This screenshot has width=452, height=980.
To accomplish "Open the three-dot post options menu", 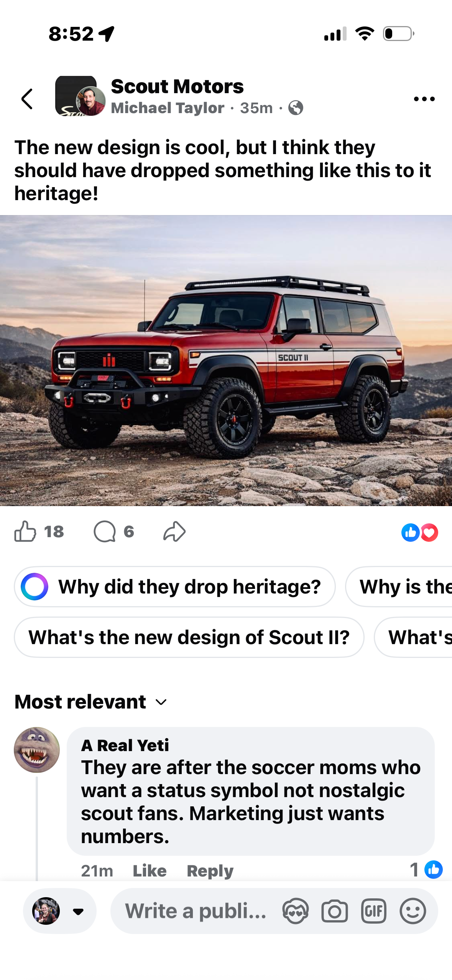I will pos(424,99).
